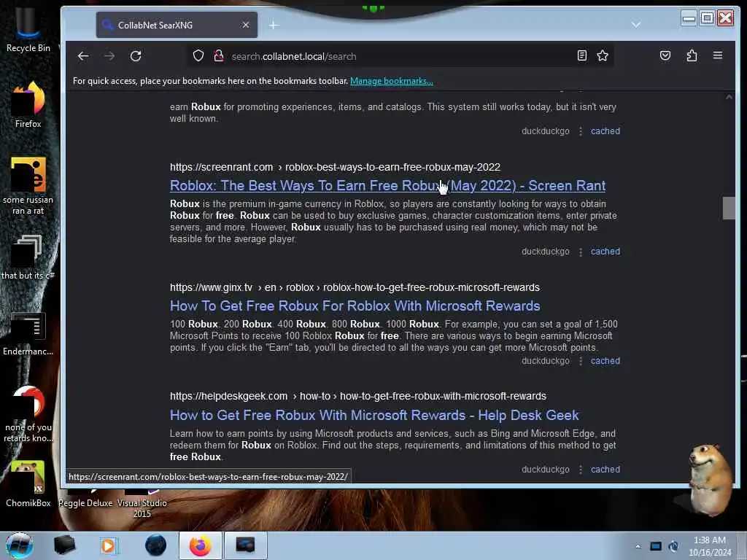Click the page vertical scrollbar thumb

click(729, 208)
